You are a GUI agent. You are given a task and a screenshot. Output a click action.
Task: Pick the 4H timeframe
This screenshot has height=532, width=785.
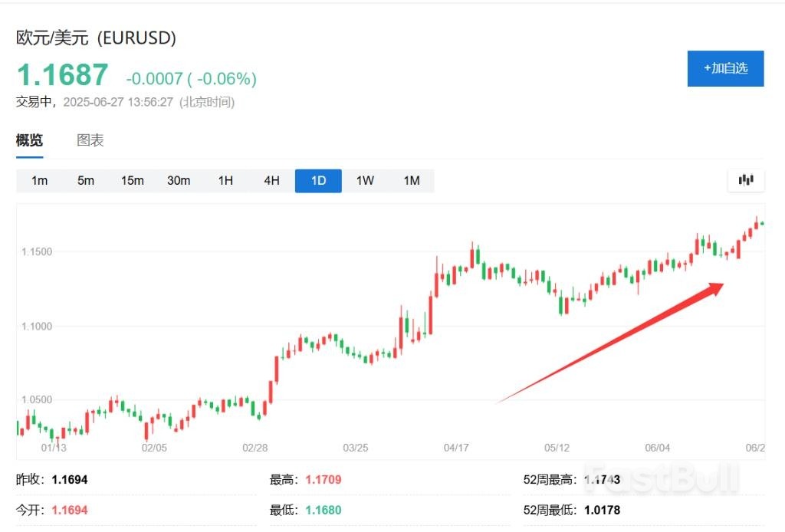pyautogui.click(x=271, y=180)
